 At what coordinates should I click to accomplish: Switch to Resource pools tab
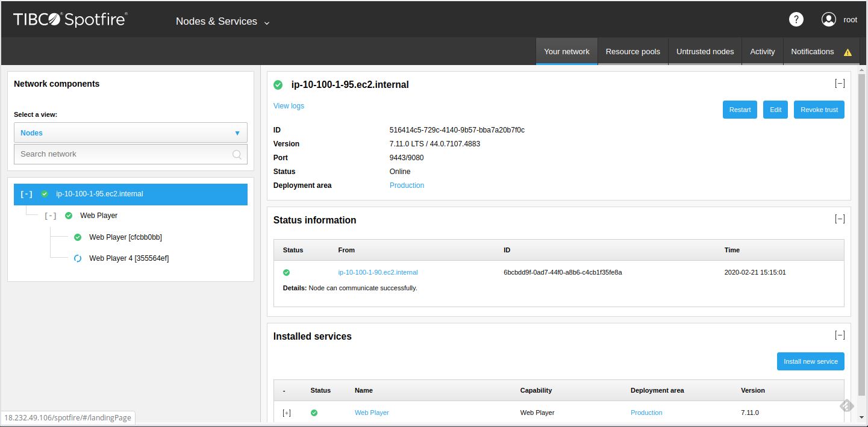point(633,52)
